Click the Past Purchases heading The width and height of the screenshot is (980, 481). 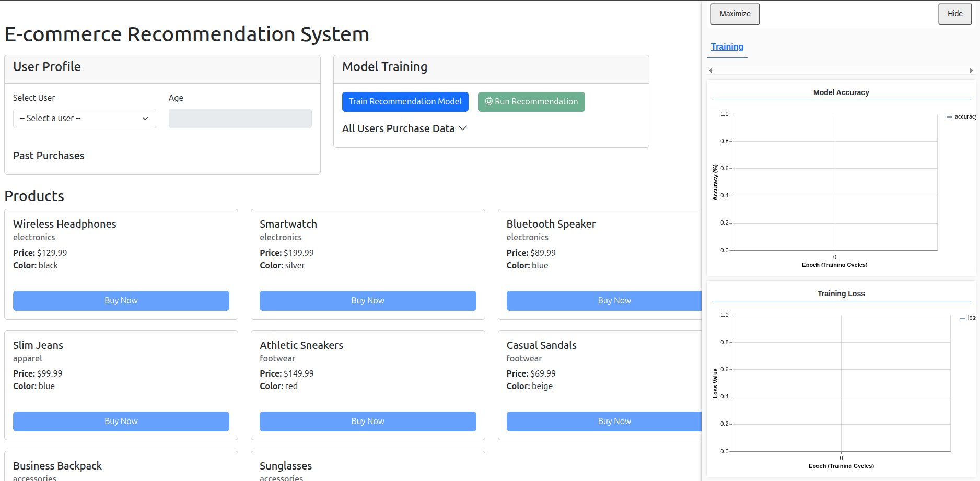(49, 156)
